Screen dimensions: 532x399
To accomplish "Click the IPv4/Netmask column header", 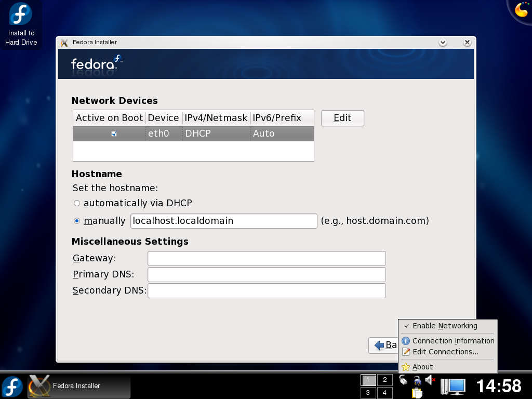I will (x=216, y=118).
